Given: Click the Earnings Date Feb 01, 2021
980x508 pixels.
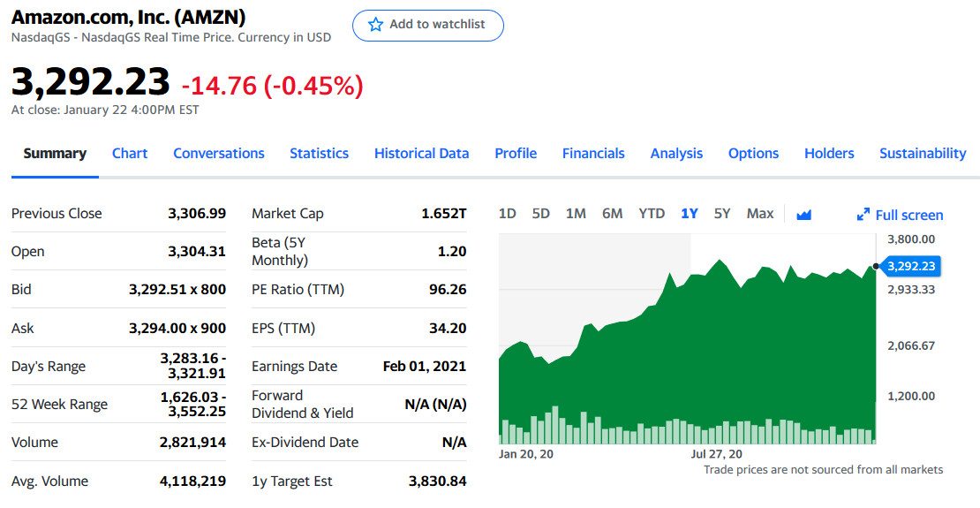Looking at the screenshot, I should (425, 366).
